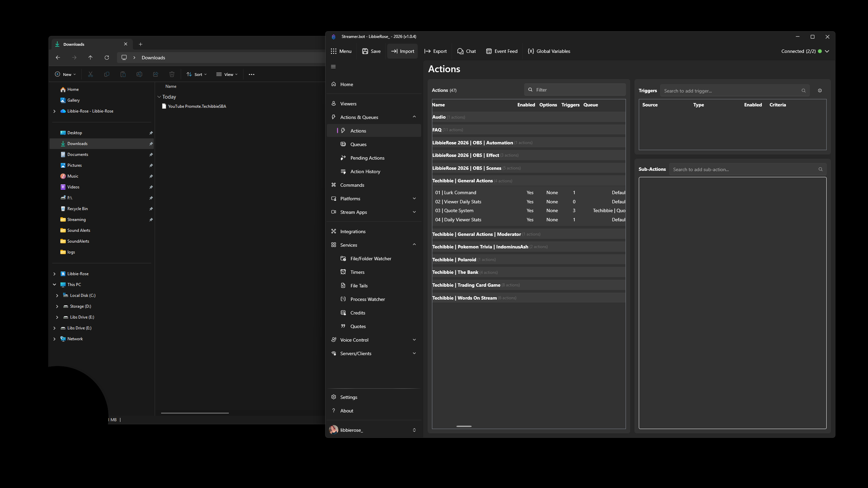
Task: Click the File Tails icon
Action: tap(343, 285)
